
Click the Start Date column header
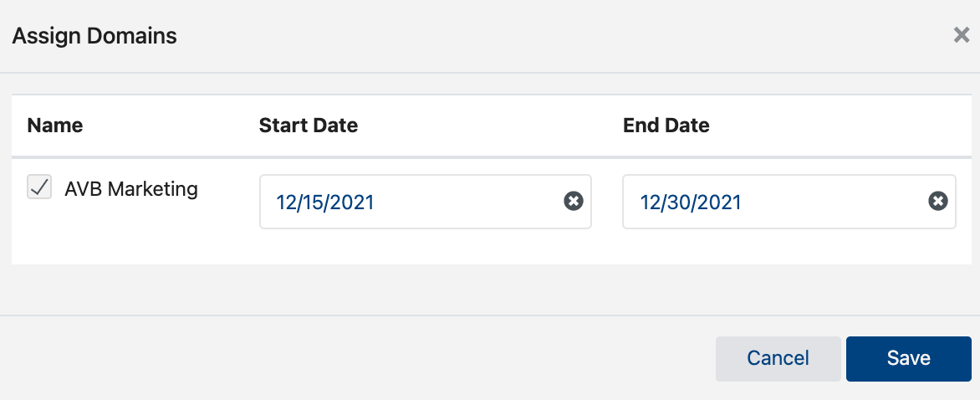pyautogui.click(x=309, y=126)
